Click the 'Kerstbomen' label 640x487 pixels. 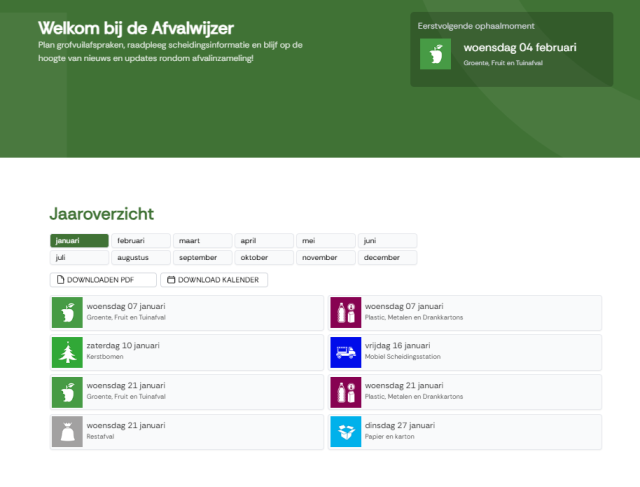tap(105, 356)
